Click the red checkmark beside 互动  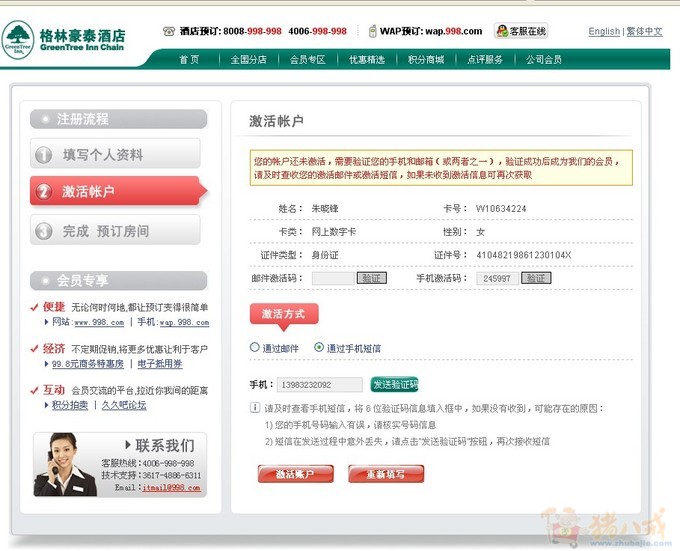tap(34, 390)
